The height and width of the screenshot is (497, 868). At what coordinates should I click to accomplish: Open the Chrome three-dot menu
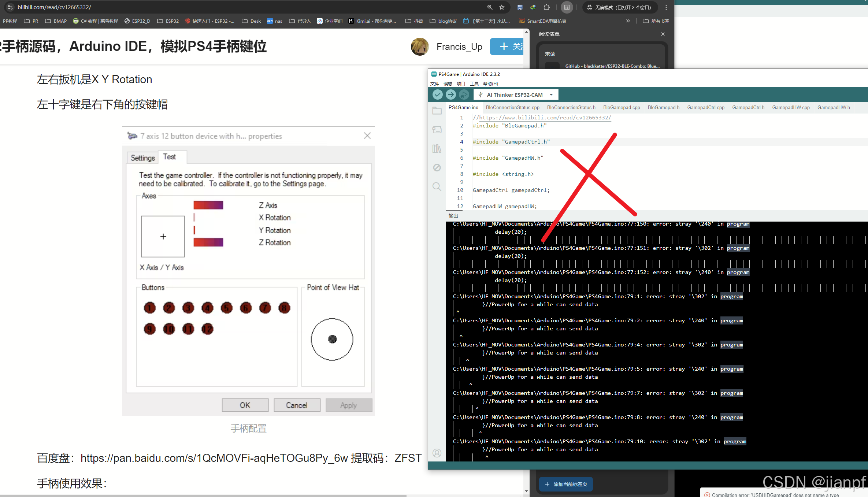[666, 7]
